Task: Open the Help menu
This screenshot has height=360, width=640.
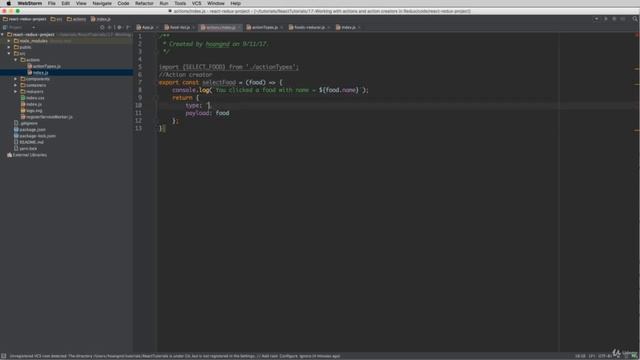Action: 236,3
